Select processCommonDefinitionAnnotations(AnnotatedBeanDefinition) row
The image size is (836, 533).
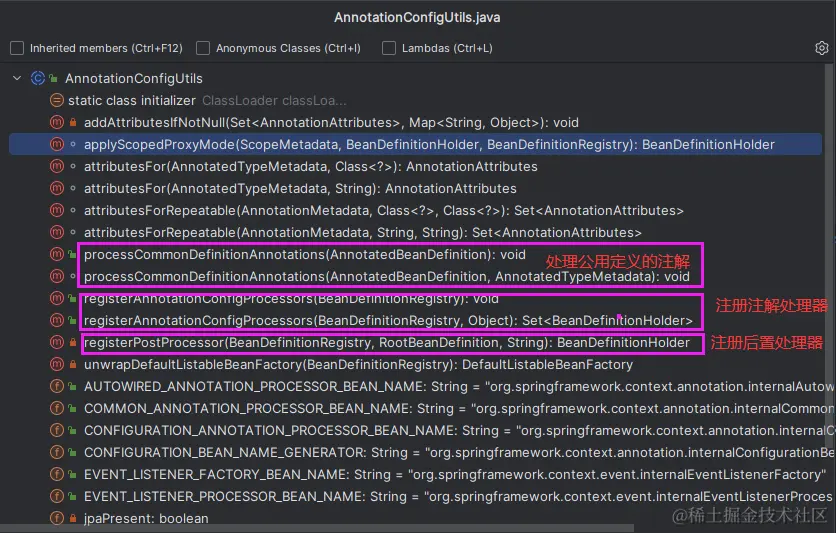[x=415, y=254]
